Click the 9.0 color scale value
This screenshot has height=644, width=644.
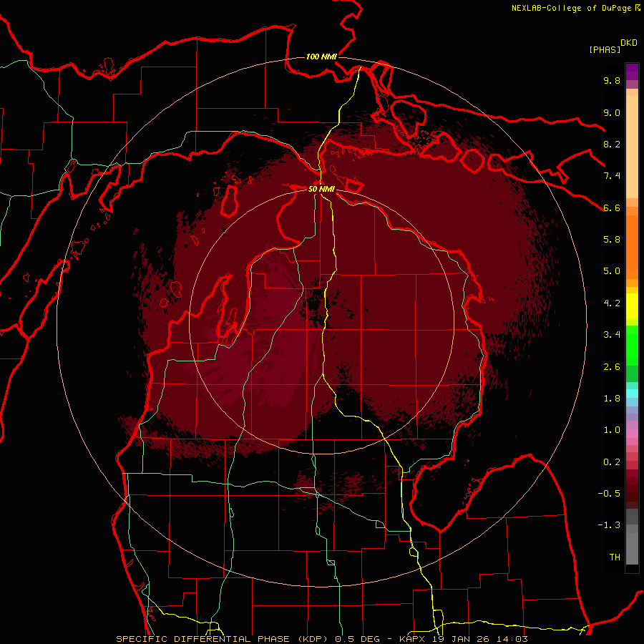(x=612, y=112)
